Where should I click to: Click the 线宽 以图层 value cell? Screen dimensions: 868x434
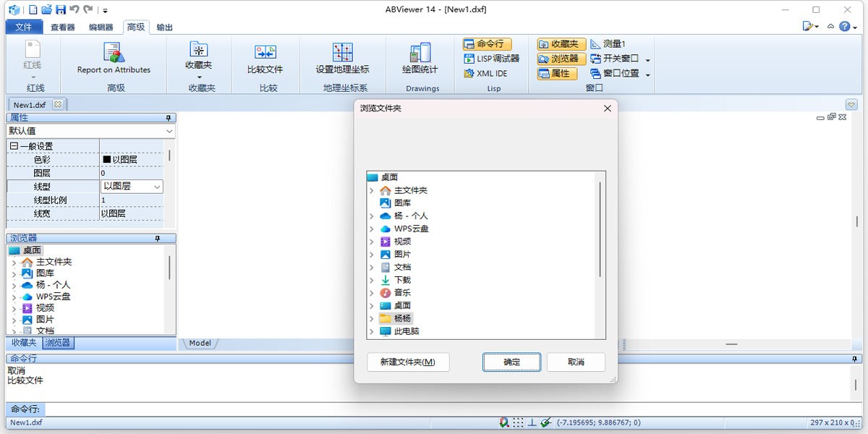click(x=131, y=213)
